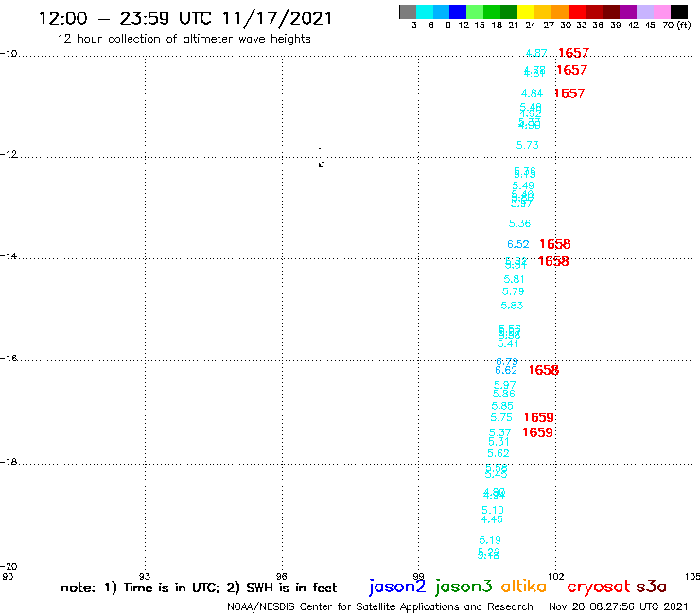The image size is (700, 615).
Task: Click the wave height value 5.86
Action: point(503,394)
